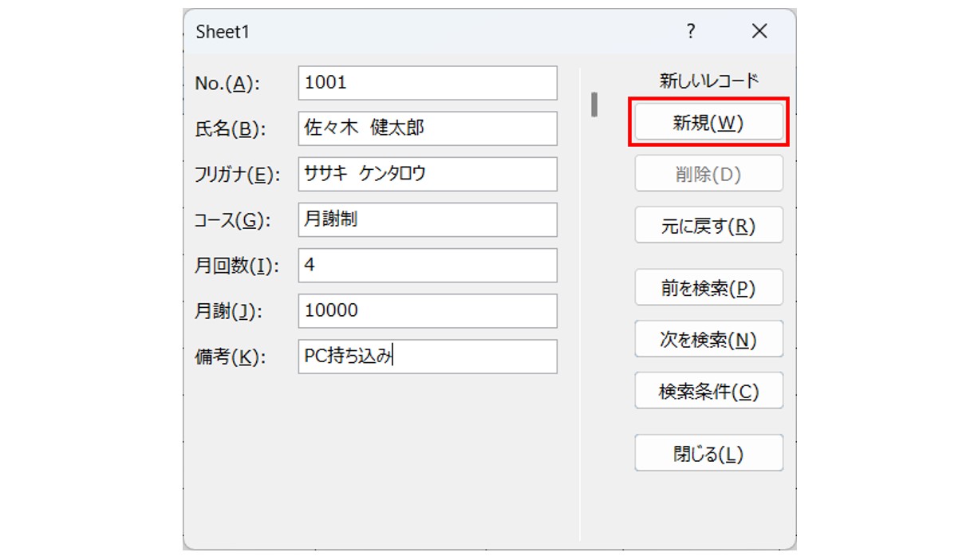Click the 氏名(B): label
Screen dimensions: 978x560
pyautogui.click(x=231, y=129)
